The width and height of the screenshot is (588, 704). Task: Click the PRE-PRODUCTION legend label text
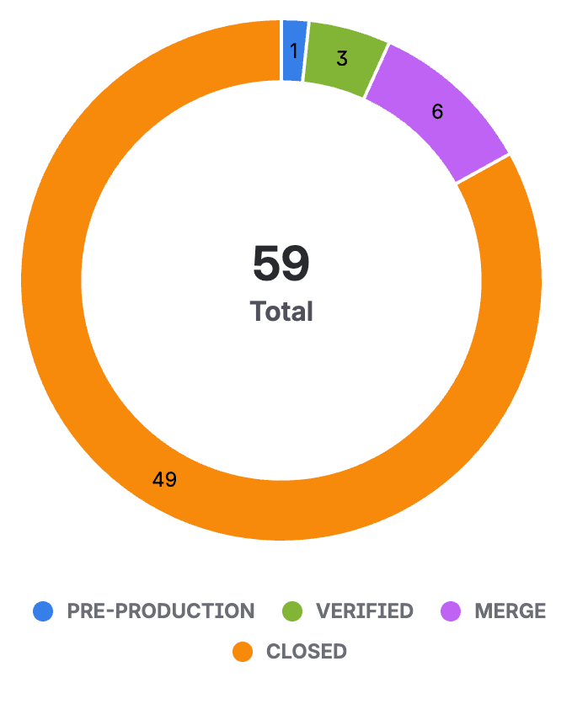(x=160, y=611)
